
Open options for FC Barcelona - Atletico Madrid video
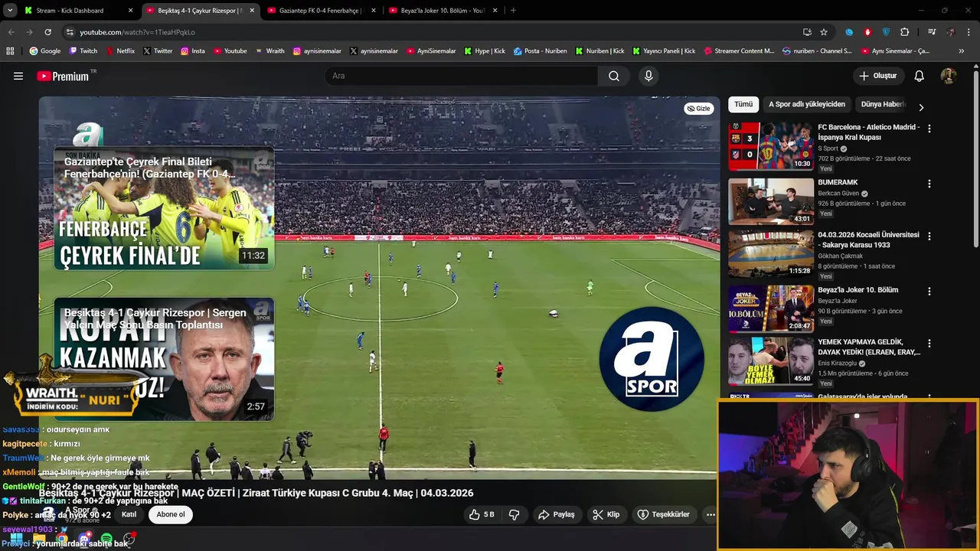929,129
